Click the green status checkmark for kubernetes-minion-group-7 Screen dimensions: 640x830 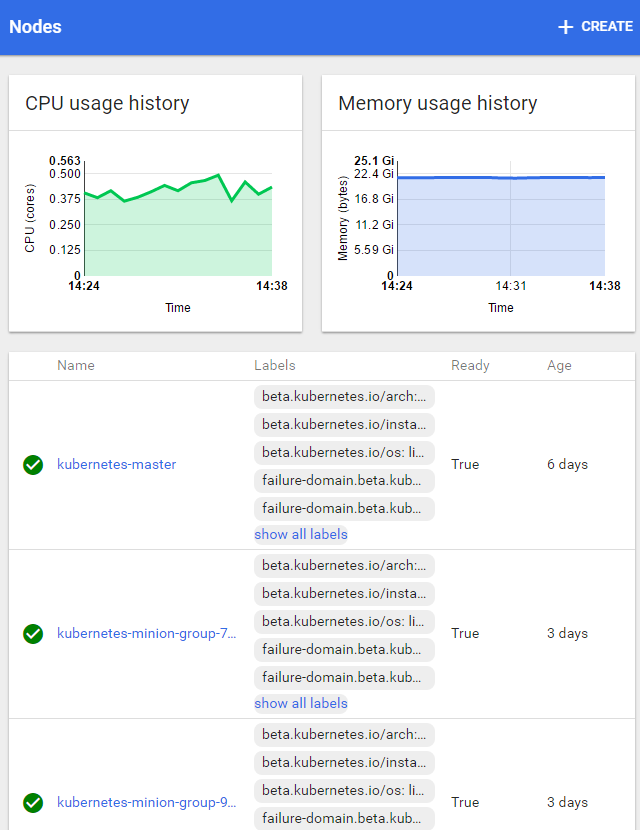tap(33, 633)
